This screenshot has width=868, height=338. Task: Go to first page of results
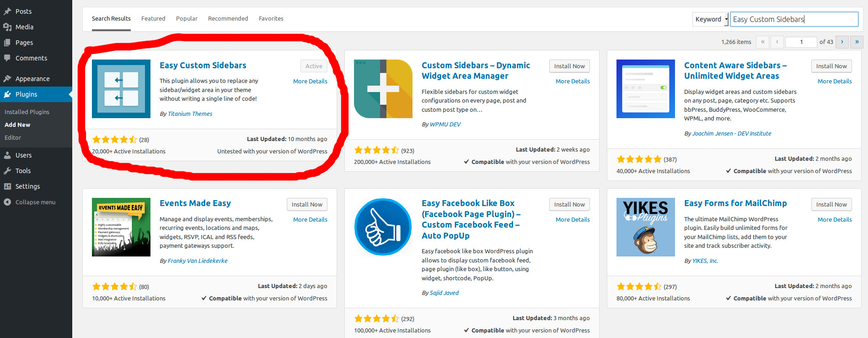762,42
